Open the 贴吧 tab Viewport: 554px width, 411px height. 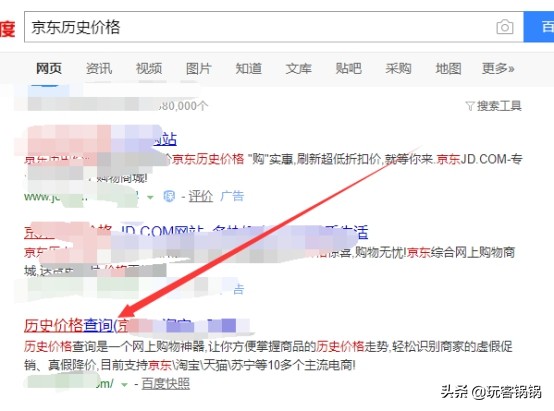click(x=348, y=68)
